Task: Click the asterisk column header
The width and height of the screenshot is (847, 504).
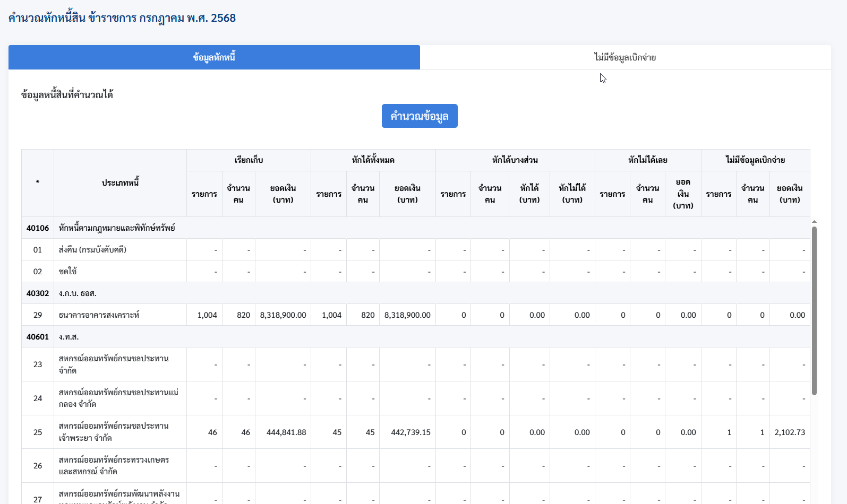Action: point(38,183)
